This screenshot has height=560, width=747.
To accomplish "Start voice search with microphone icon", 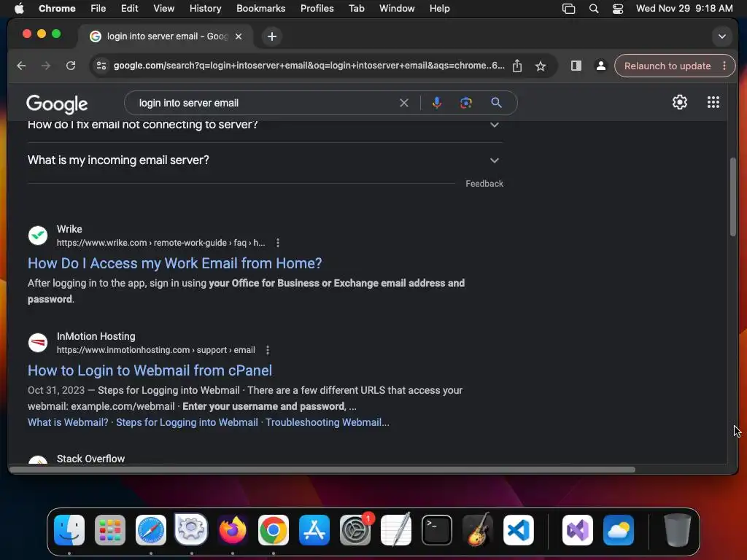I will click(x=436, y=103).
